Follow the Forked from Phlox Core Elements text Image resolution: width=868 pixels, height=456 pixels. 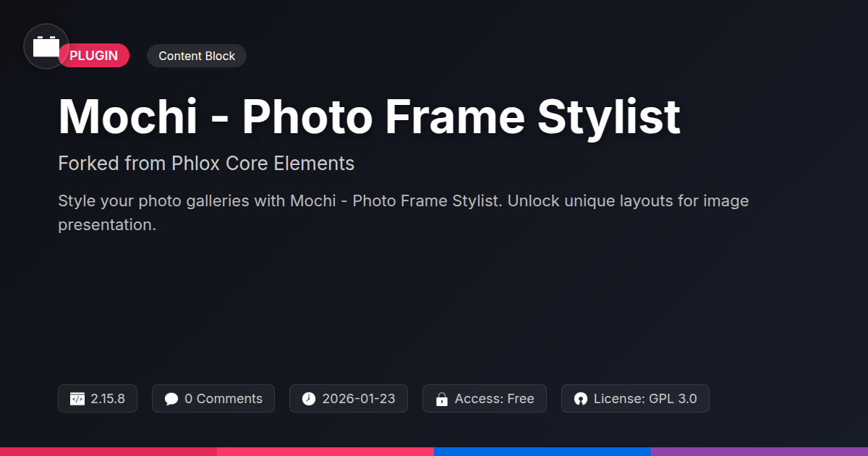[x=206, y=164]
